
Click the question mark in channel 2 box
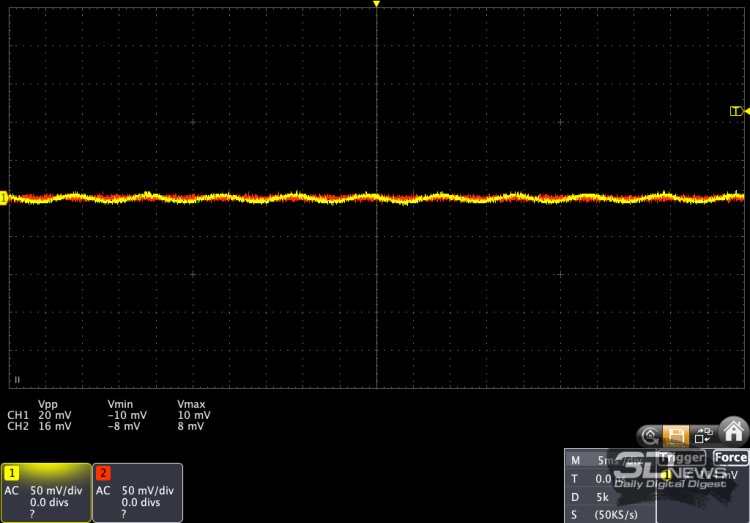(x=123, y=514)
